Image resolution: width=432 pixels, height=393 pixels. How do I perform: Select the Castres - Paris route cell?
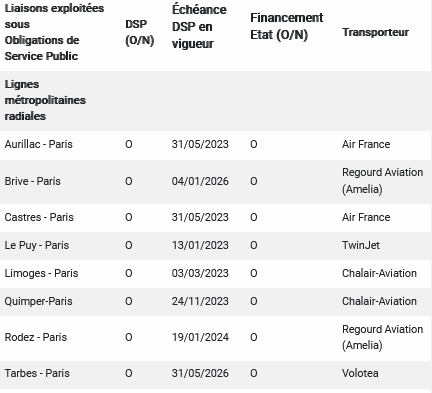39,217
